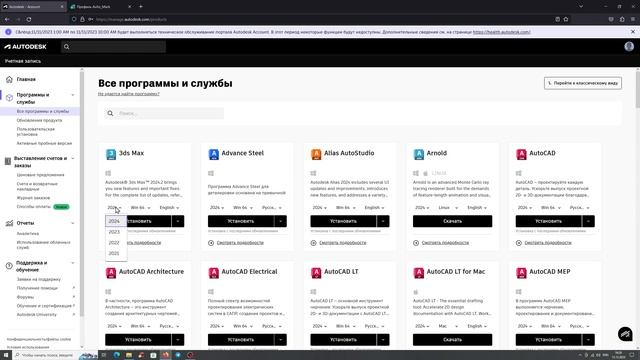
Task: Bookmark this page with star icon
Action: [566, 19]
